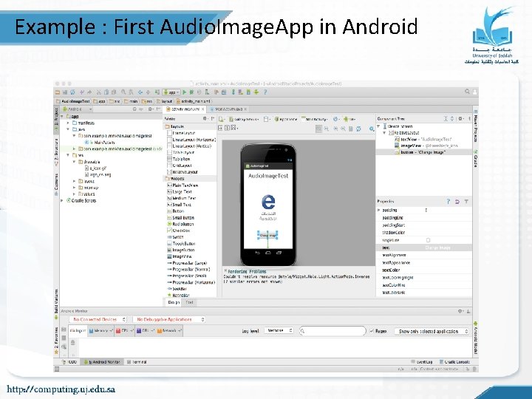Screen dimensions: 532x399
Task: Click the logcat trash clear icon
Action: pos(72,343)
